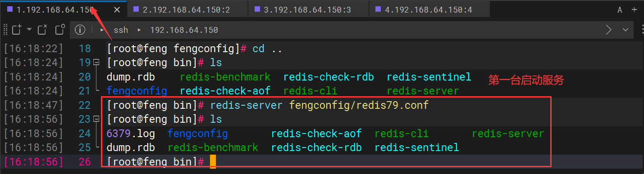Open the new session dropdown arrow
This screenshot has width=644, height=174.
pyautogui.click(x=29, y=30)
